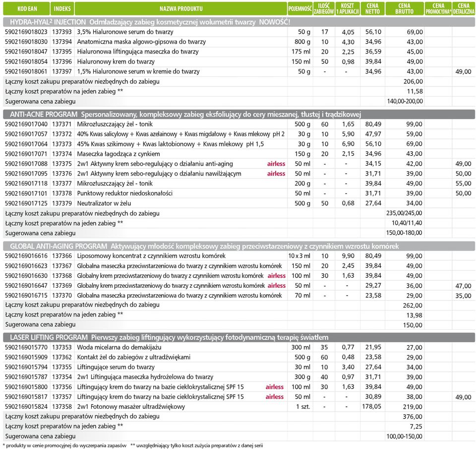
Task: Select 'Anatomiczna maska algowo-gipsowa do twarzy'
Action: (x=141, y=42)
